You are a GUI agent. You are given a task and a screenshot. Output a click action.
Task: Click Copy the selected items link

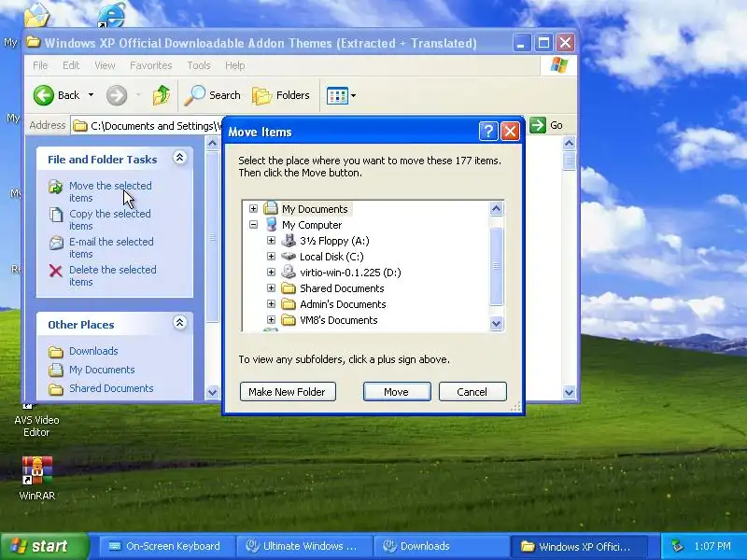tap(109, 219)
